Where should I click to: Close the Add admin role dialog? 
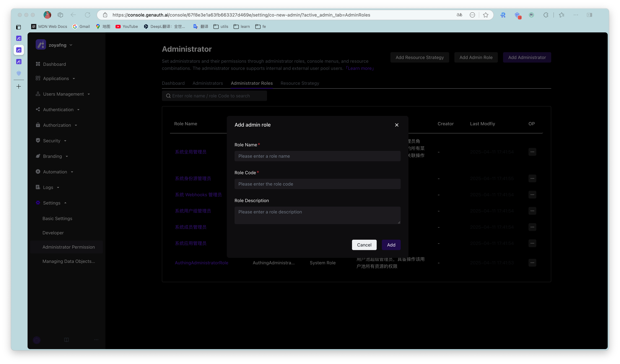tap(397, 125)
